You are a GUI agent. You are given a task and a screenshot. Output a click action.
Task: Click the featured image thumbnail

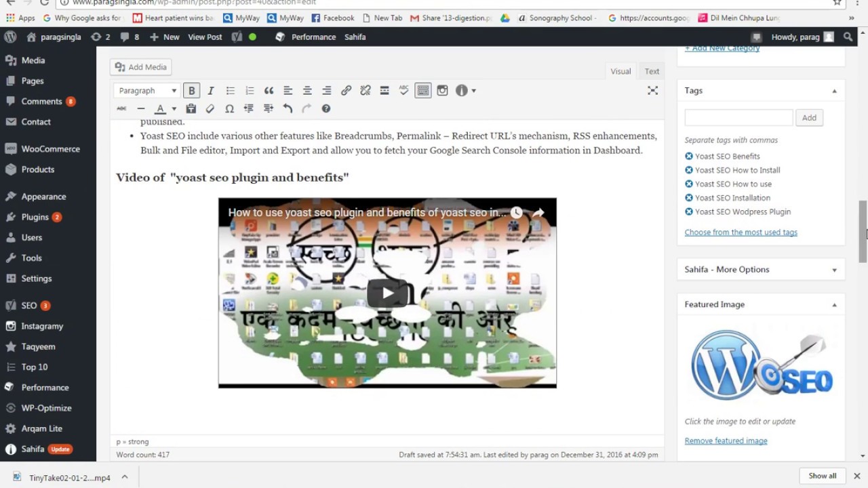(761, 367)
